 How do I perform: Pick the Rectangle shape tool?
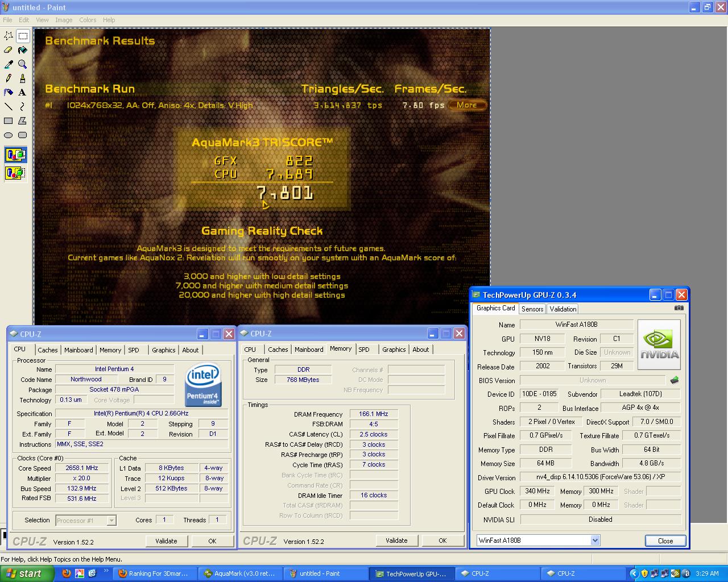(9, 120)
